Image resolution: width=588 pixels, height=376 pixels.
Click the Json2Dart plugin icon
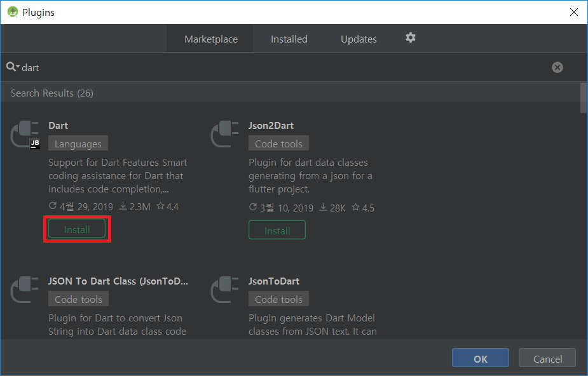tap(224, 134)
